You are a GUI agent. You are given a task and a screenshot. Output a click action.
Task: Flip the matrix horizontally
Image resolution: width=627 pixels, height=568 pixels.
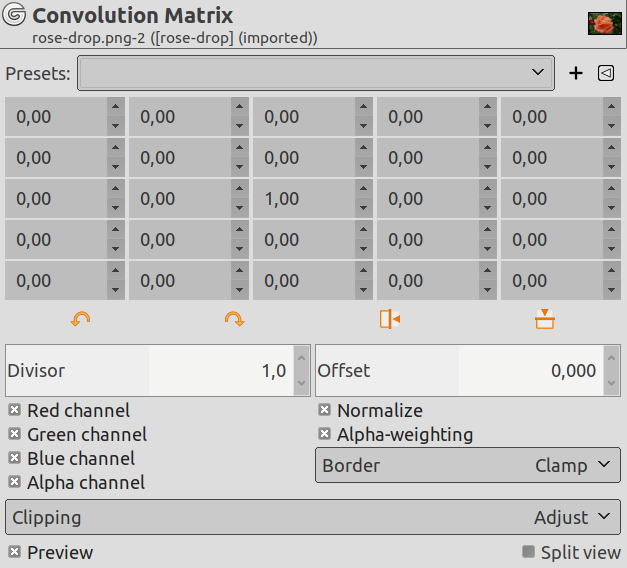390,320
